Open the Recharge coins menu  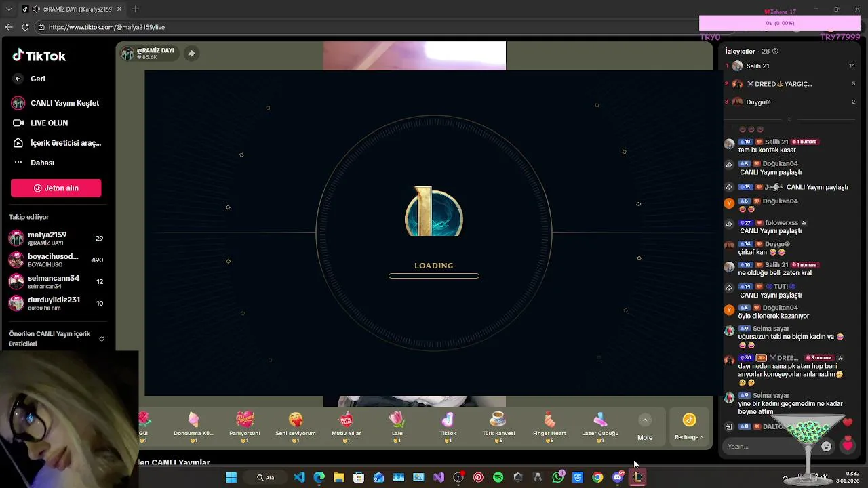pos(689,427)
